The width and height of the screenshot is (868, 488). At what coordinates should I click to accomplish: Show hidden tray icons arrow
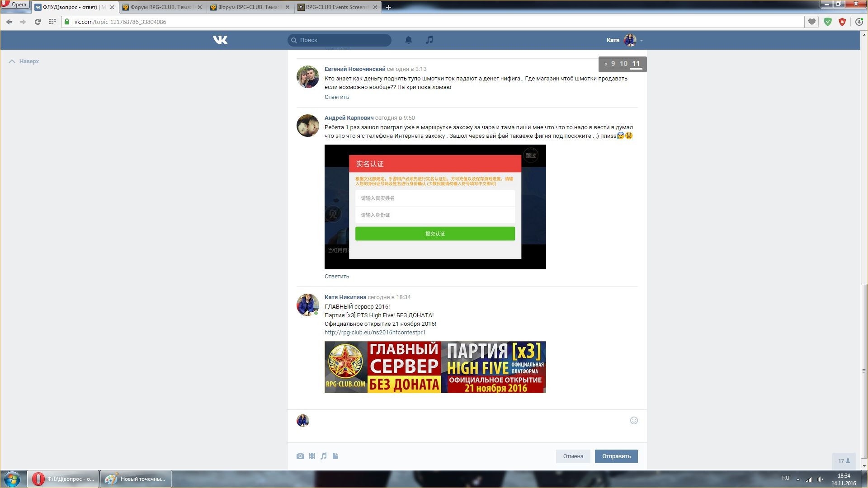point(798,479)
